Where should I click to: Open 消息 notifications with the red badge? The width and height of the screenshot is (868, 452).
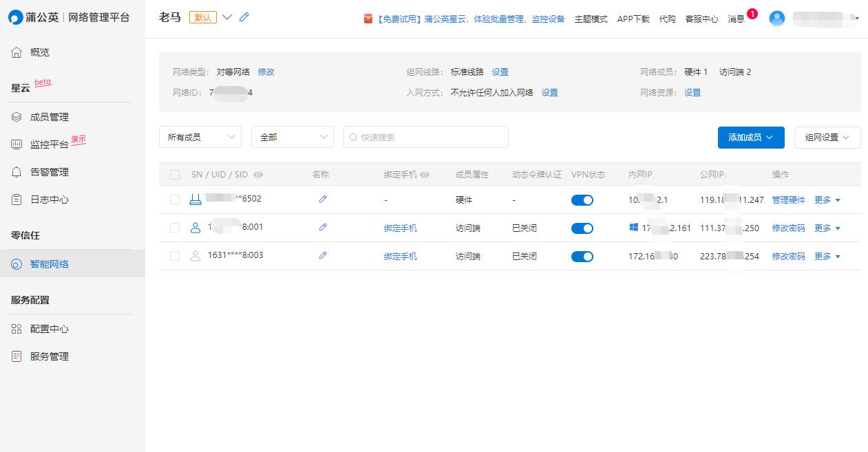click(x=735, y=19)
